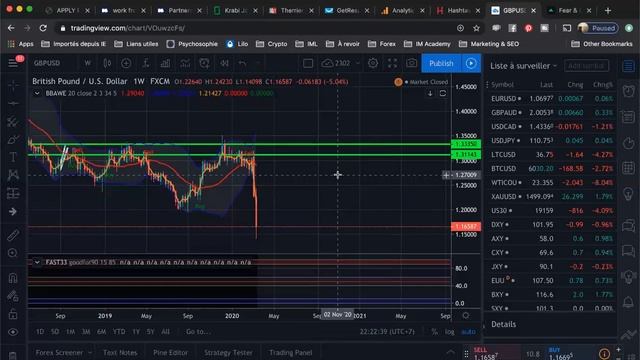Expand the Details section

coord(503,324)
